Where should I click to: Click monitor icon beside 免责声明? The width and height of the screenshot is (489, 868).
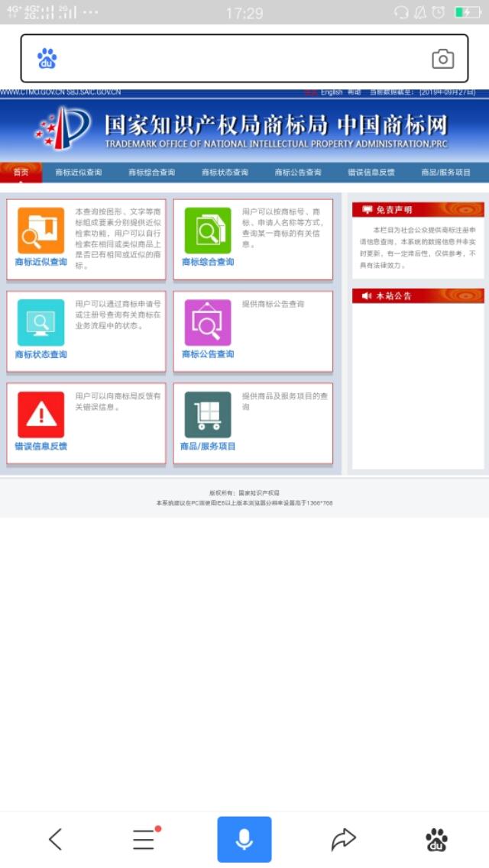click(367, 210)
